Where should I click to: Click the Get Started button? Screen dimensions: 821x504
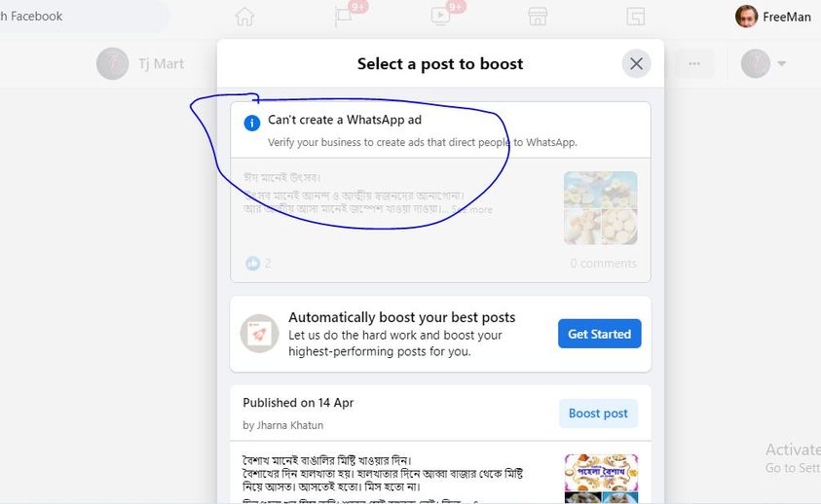point(600,334)
